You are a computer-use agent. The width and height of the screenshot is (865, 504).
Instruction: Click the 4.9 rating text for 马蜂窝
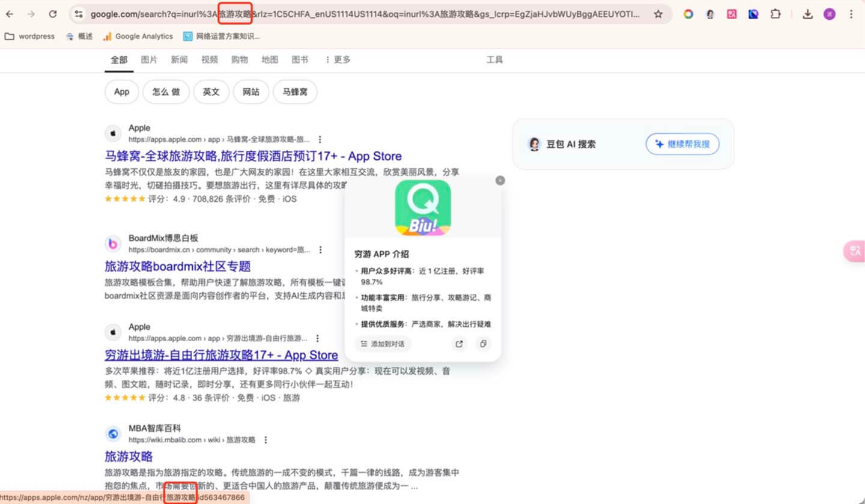click(179, 199)
